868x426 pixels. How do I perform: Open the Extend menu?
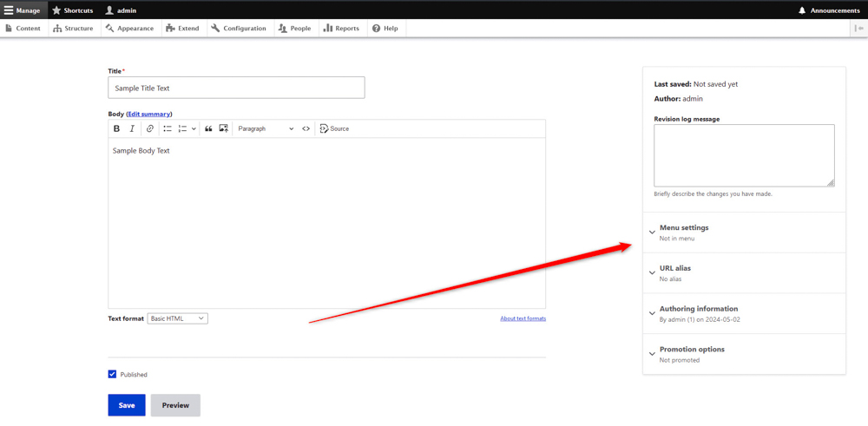coord(182,29)
